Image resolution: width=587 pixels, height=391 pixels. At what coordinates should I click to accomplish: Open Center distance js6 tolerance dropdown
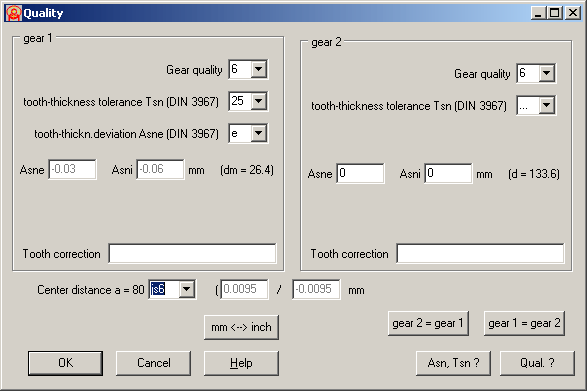coord(186,289)
